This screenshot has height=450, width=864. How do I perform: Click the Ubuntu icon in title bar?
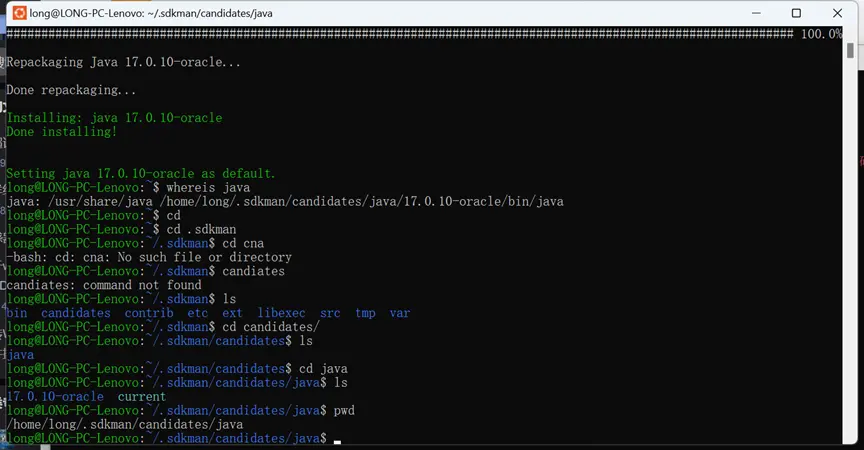[19, 13]
